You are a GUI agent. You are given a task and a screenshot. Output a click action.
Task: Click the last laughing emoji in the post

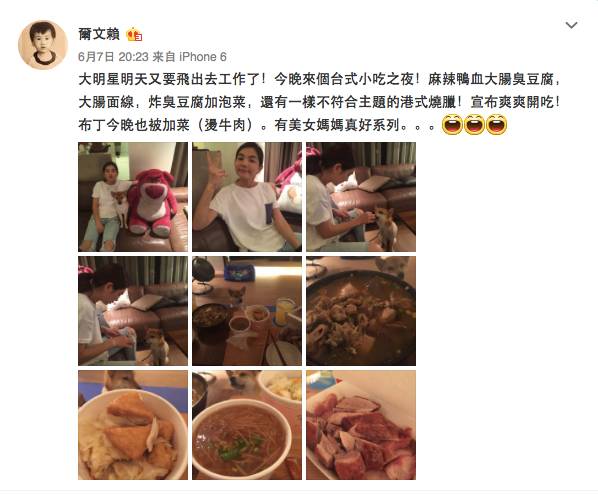pyautogui.click(x=496, y=125)
